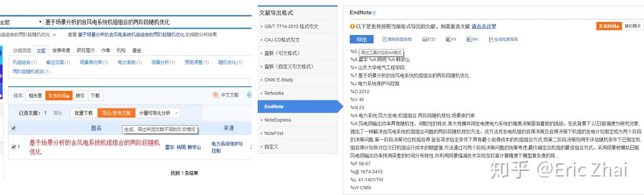Select GB/T 7714-2015 格式引文 format
Image resolution: width=644 pixels, height=195 pixels.
[291, 26]
